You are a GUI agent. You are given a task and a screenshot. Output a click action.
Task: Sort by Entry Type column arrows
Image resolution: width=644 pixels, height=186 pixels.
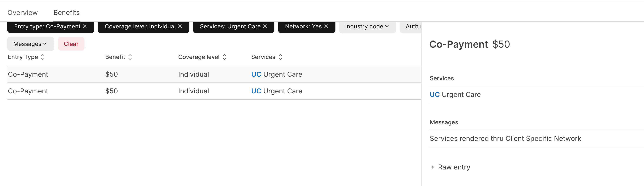click(43, 57)
